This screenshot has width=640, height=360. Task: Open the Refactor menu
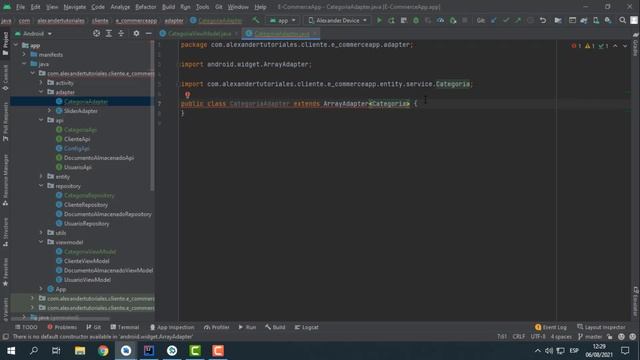click(x=146, y=7)
